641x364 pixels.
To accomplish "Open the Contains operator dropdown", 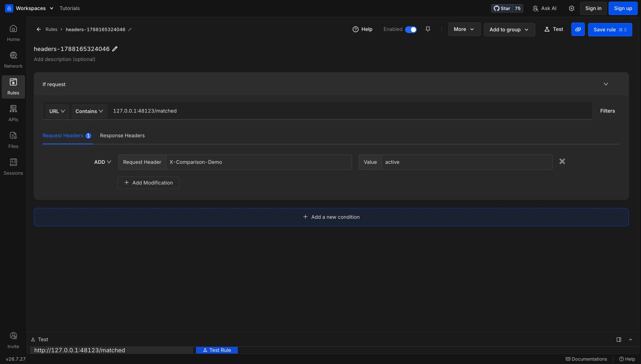I will pos(89,111).
